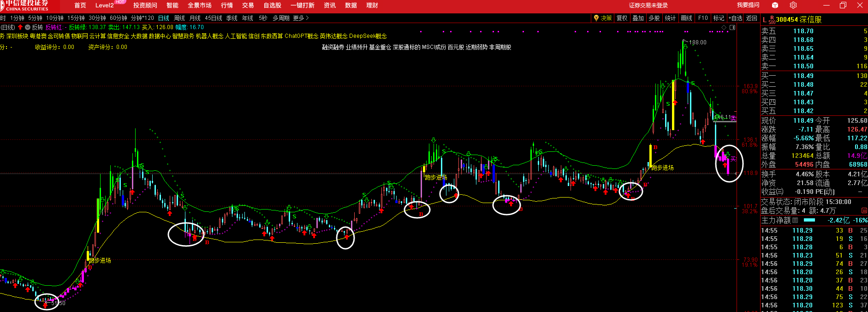Click the after-hours trading chart icon
868x312 pixels.
(864, 210)
